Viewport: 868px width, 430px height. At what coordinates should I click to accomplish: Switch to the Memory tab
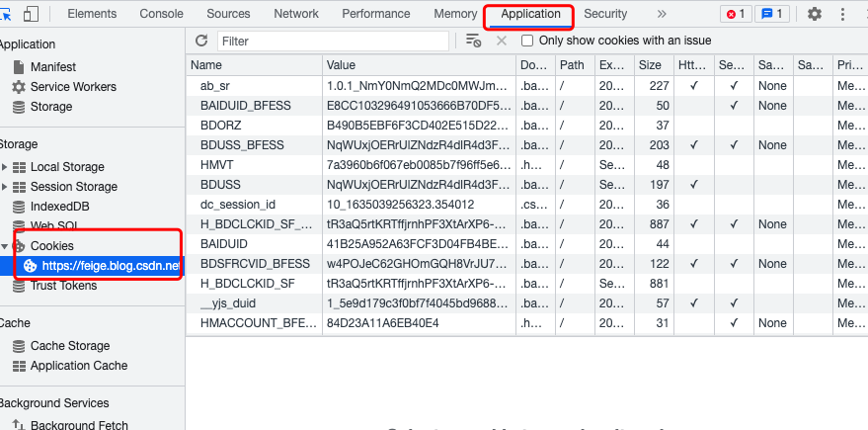tap(455, 14)
